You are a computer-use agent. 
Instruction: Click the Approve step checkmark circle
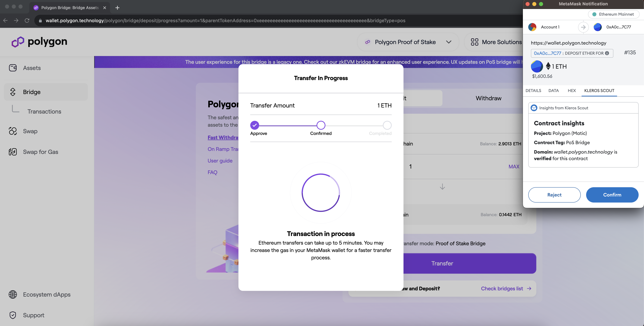pos(255,125)
